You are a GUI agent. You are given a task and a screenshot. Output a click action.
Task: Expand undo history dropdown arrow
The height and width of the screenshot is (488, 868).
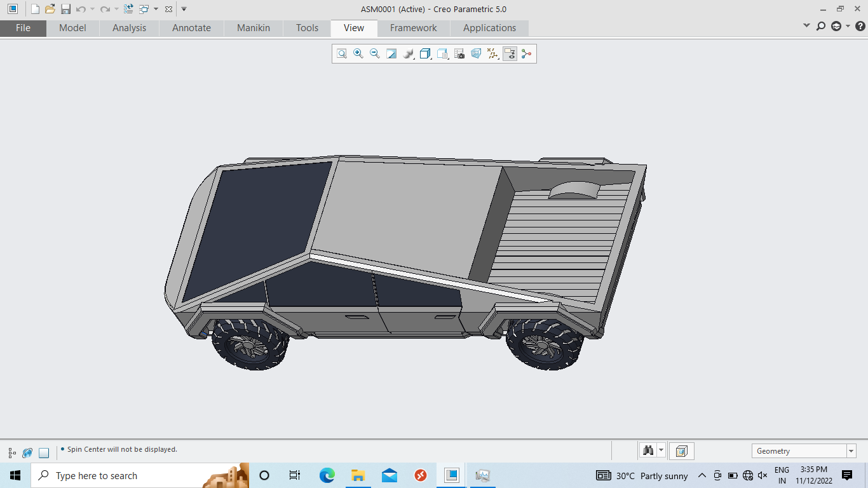coord(92,9)
